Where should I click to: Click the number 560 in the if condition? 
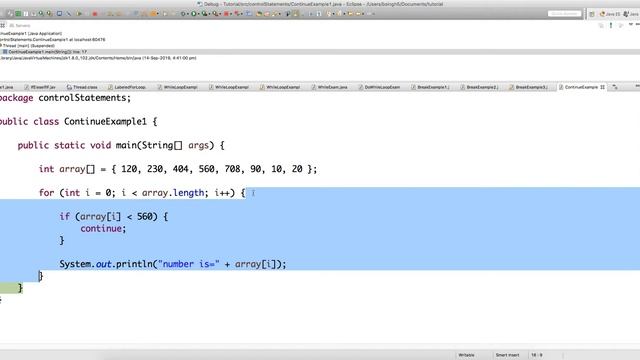click(x=144, y=216)
